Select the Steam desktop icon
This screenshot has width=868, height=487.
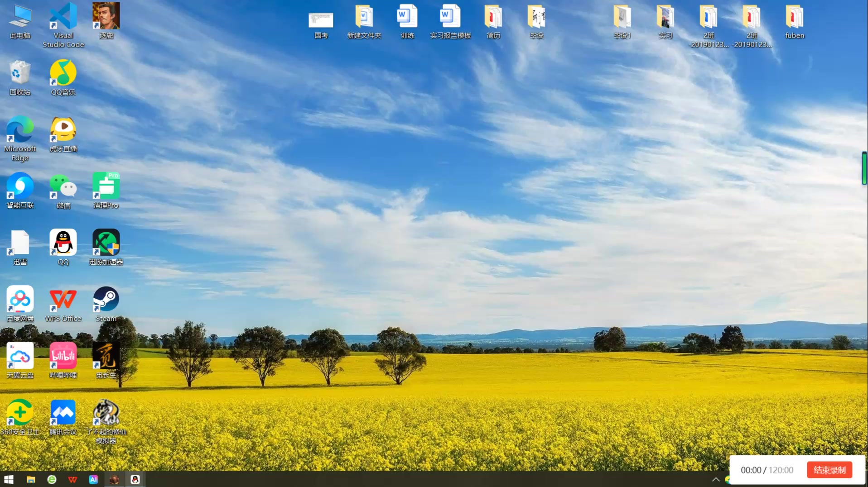(106, 300)
